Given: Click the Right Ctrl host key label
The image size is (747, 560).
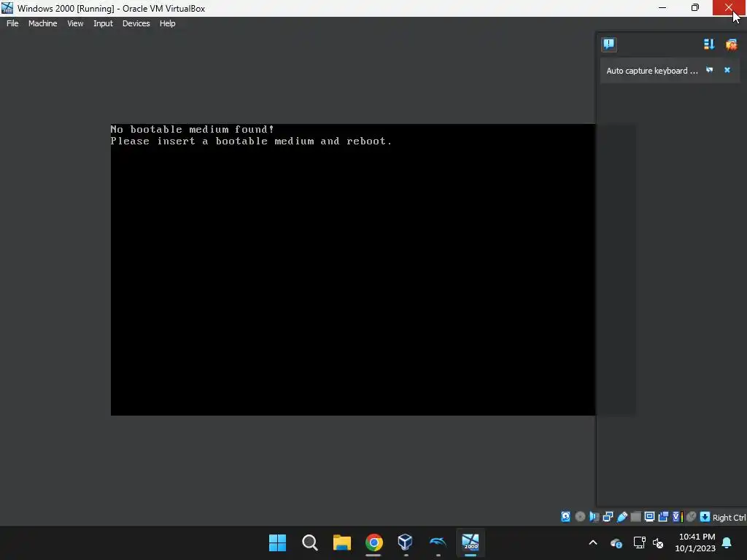Looking at the screenshot, I should (x=729, y=518).
